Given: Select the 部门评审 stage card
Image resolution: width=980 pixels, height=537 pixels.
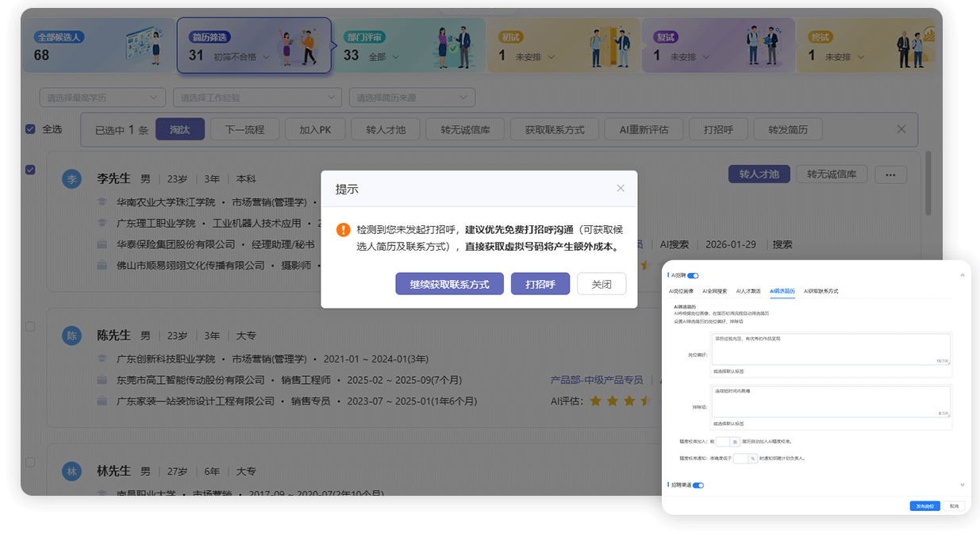Looking at the screenshot, I should coord(409,45).
